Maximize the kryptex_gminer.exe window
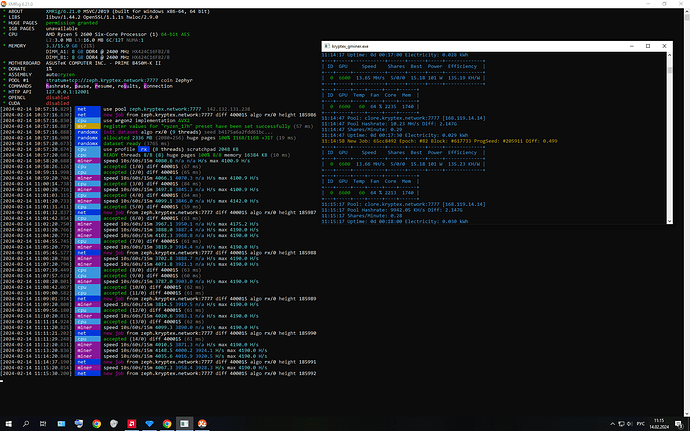690x431 pixels. coord(648,46)
